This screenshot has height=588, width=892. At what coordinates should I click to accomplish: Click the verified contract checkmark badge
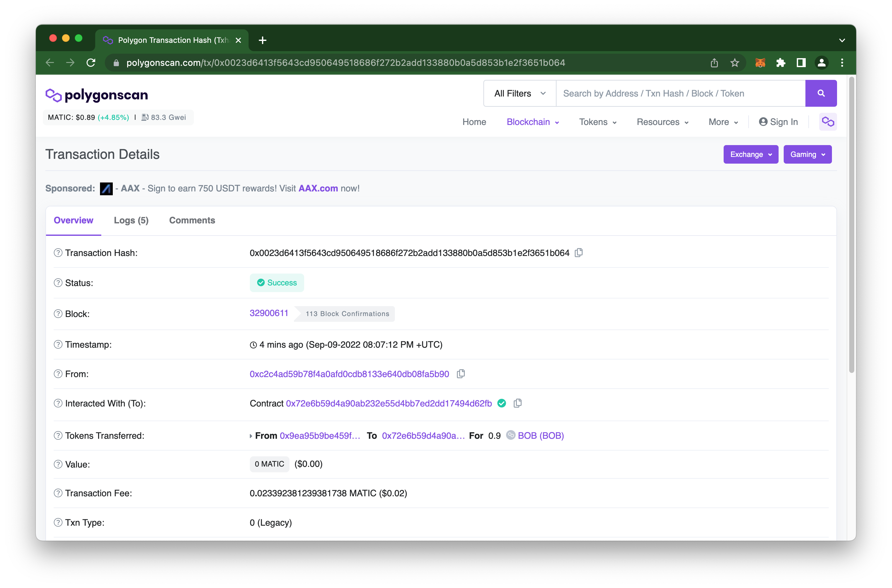coord(502,403)
